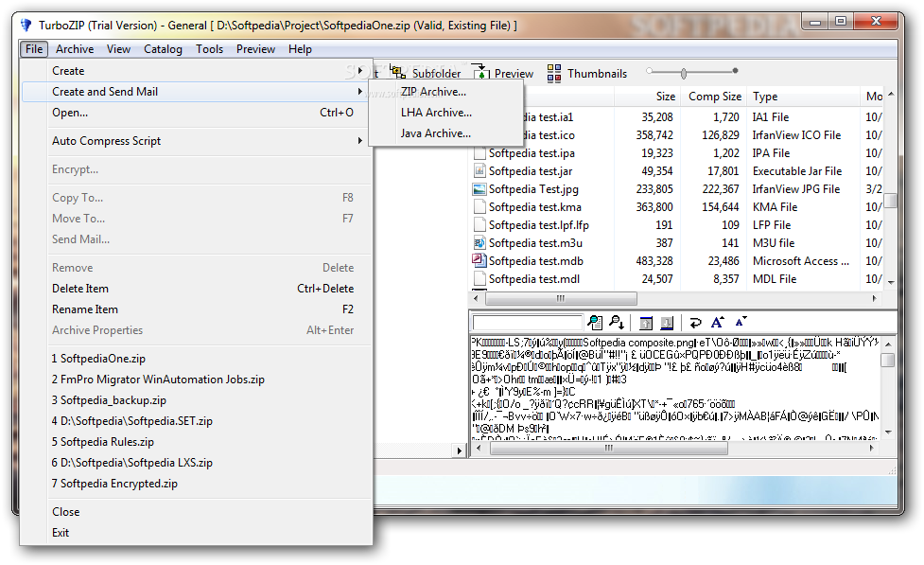Image resolution: width=924 pixels, height=565 pixels.
Task: Click file list horizontal scroll right arrow
Action: click(x=875, y=298)
